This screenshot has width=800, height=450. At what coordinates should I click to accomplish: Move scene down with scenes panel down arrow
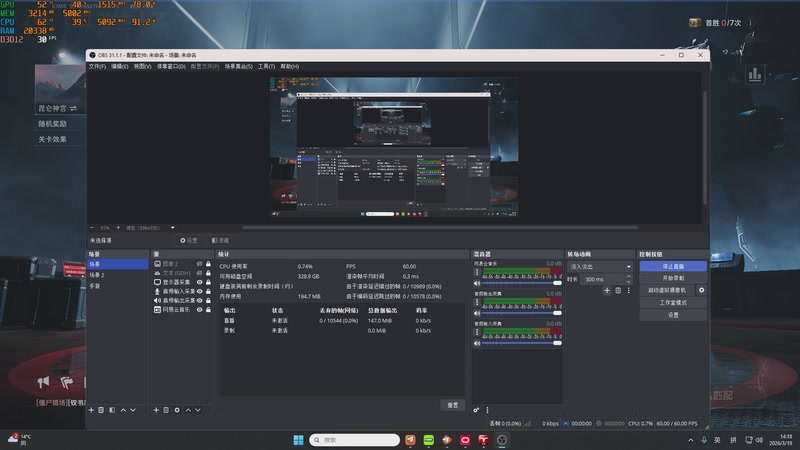click(x=133, y=410)
